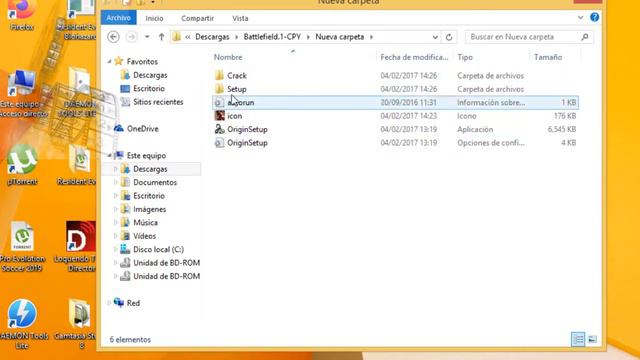Click the Pro Evolution Soccer 2019 torrent file

point(22,247)
